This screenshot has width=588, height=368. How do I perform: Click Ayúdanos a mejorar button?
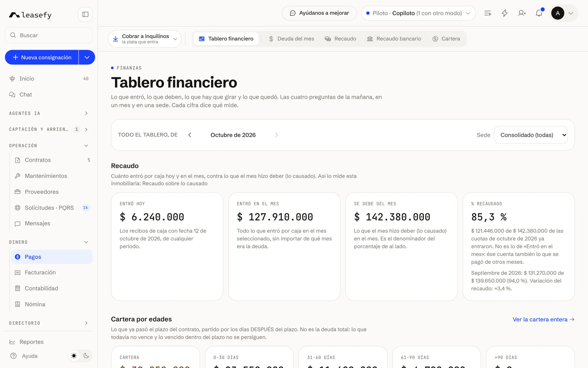coord(319,13)
